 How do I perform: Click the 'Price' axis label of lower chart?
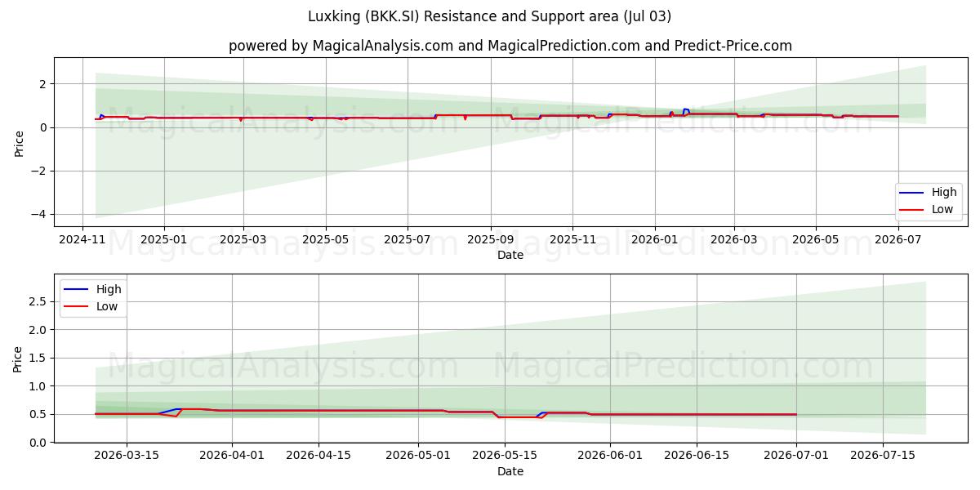point(18,359)
